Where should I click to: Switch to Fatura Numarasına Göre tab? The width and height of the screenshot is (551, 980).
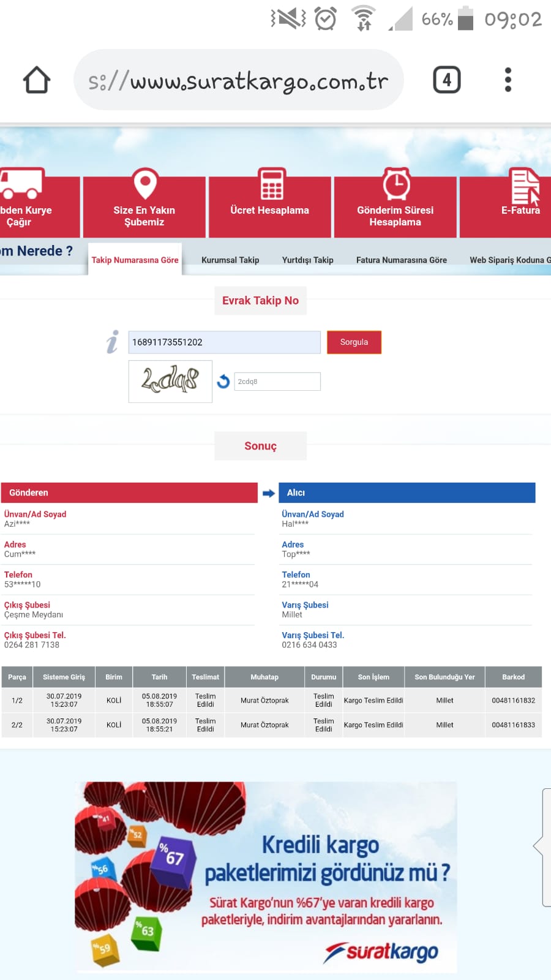point(402,260)
